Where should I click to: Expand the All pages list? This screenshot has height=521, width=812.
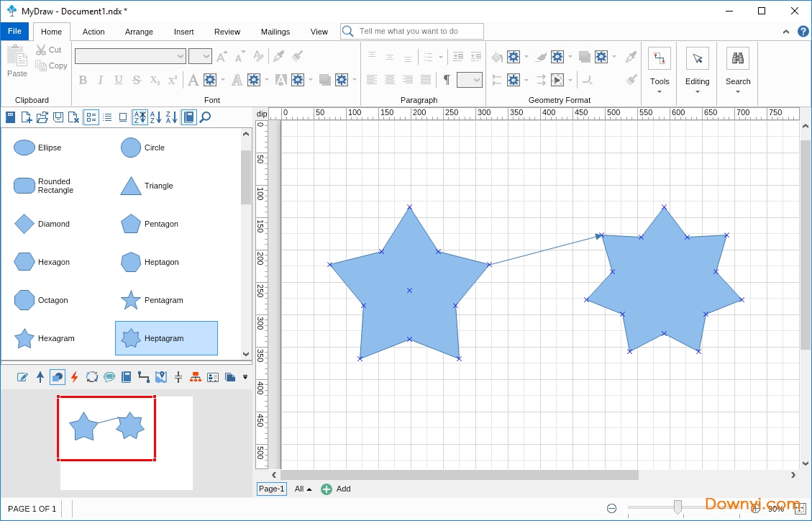[x=303, y=489]
